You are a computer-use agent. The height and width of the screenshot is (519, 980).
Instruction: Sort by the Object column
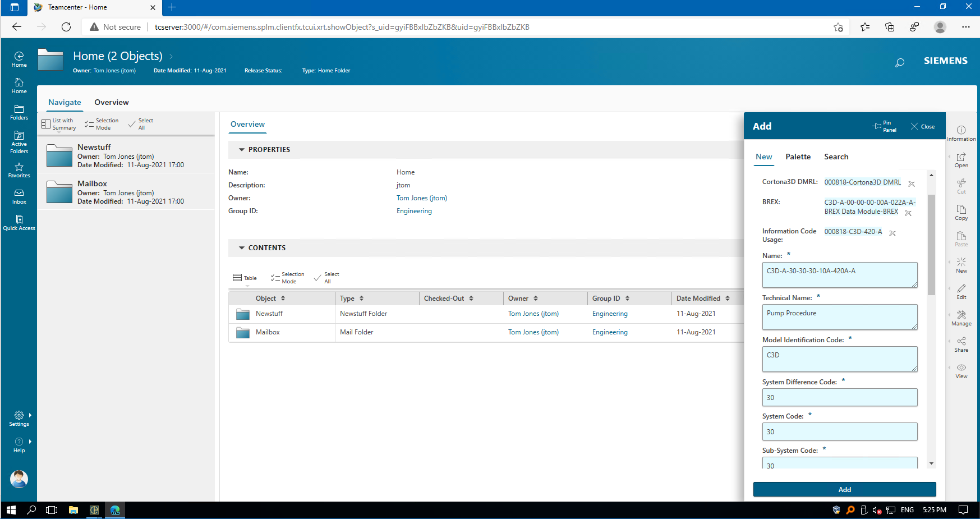coord(283,298)
